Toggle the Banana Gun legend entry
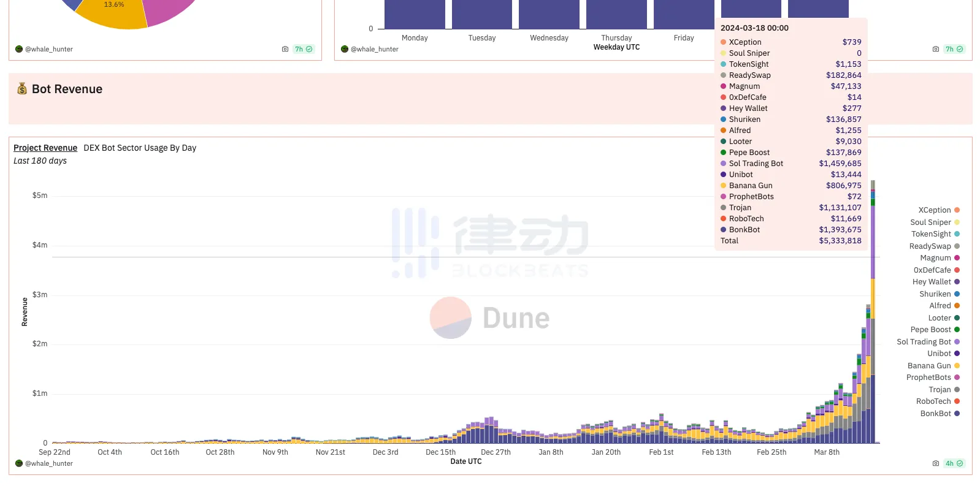This screenshot has width=980, height=486. (x=929, y=366)
